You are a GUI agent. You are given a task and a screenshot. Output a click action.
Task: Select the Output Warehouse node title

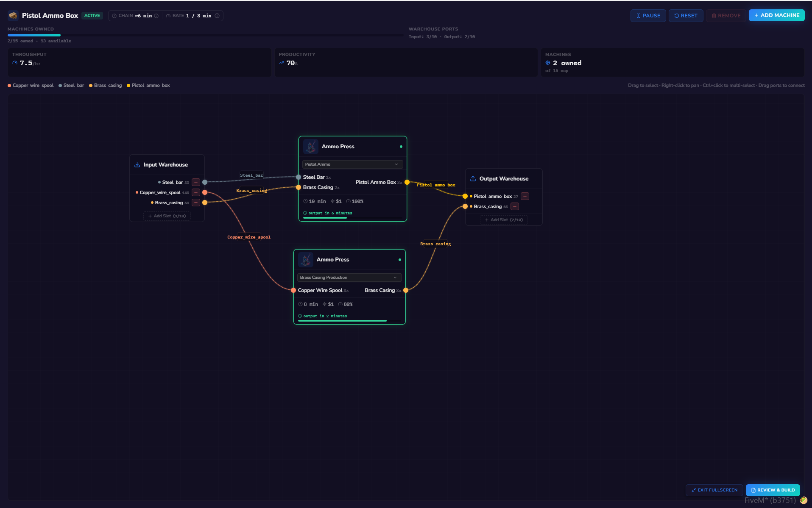[x=504, y=179]
